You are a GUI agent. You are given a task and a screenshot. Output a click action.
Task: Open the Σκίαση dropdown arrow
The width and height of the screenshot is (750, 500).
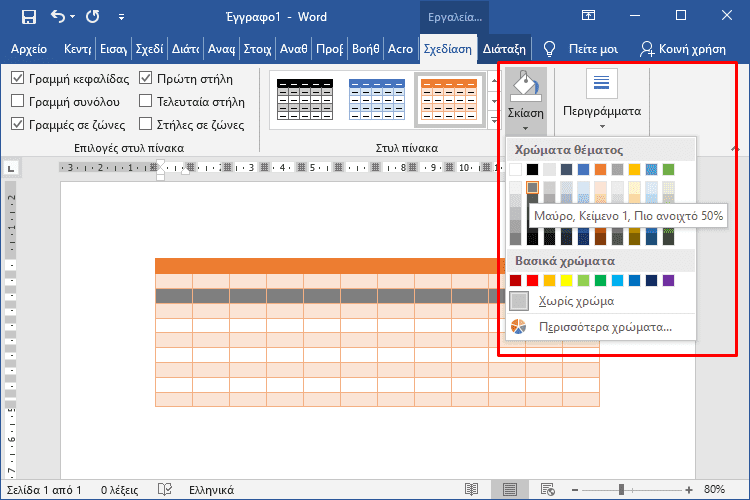(x=525, y=128)
